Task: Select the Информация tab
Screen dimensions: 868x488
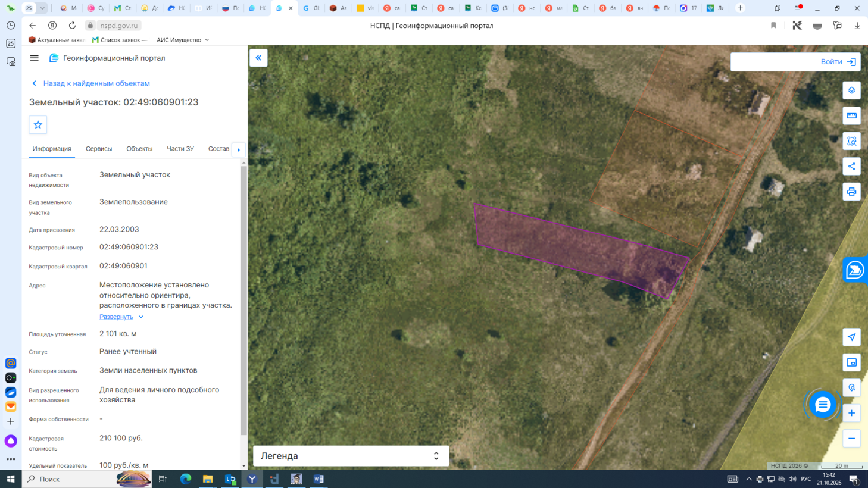Action: click(x=52, y=149)
